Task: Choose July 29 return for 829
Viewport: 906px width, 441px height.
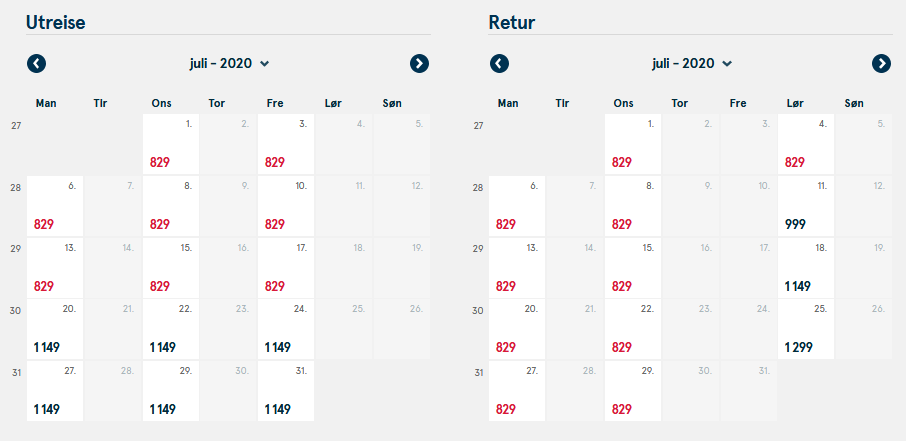Action: (633, 391)
